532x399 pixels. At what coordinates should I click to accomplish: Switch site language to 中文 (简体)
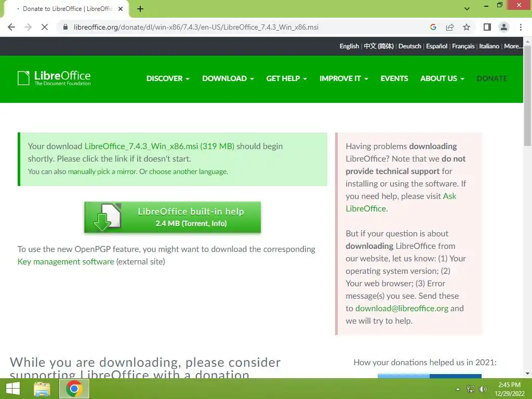[379, 46]
